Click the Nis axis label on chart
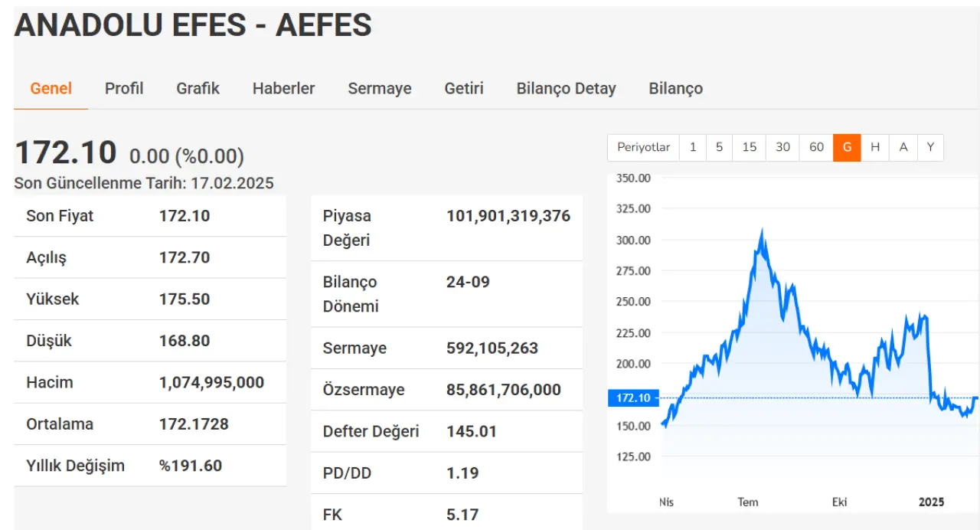This screenshot has height=530, width=980. (x=667, y=502)
